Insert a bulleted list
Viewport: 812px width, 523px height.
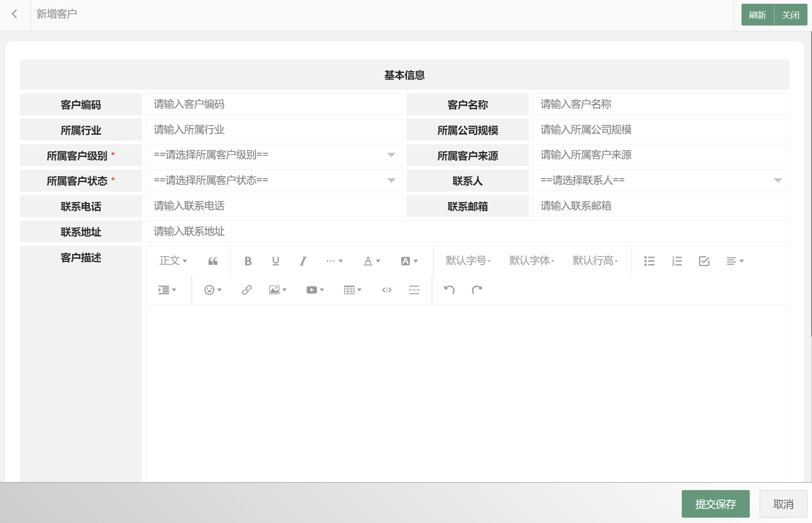[649, 261]
